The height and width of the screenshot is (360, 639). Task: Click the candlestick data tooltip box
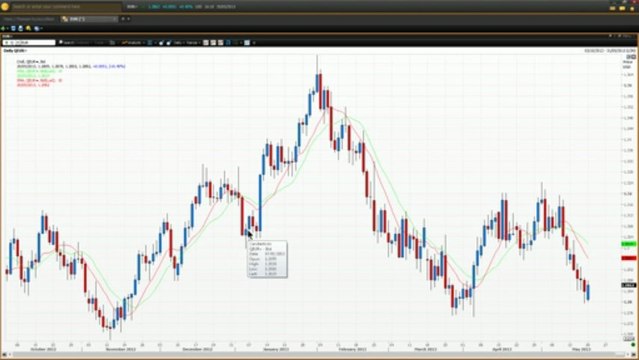click(x=267, y=259)
